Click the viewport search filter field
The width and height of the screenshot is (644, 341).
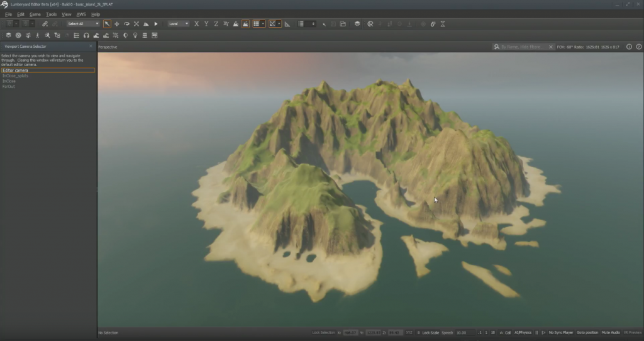(x=523, y=47)
